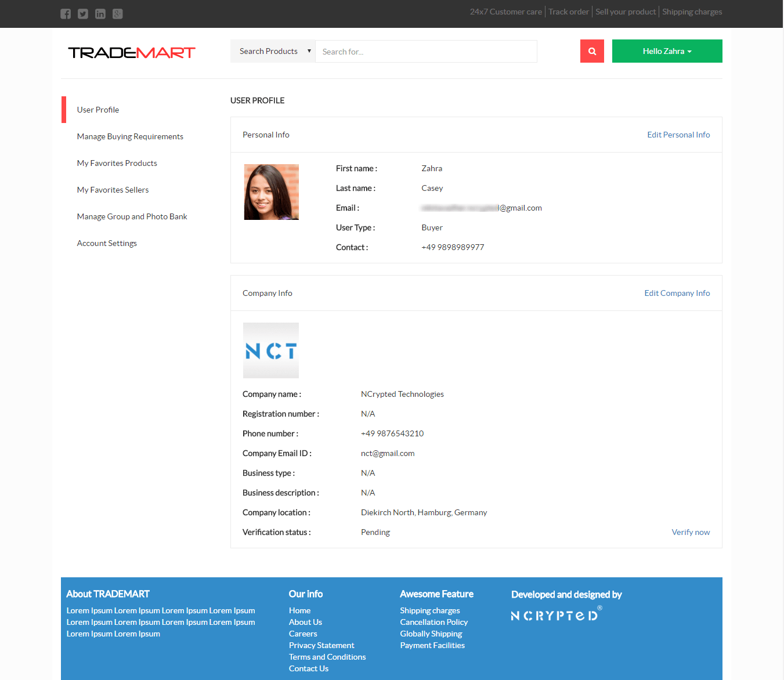784x680 pixels.
Task: Open My Favorites Products in the sidebar
Action: (x=117, y=163)
